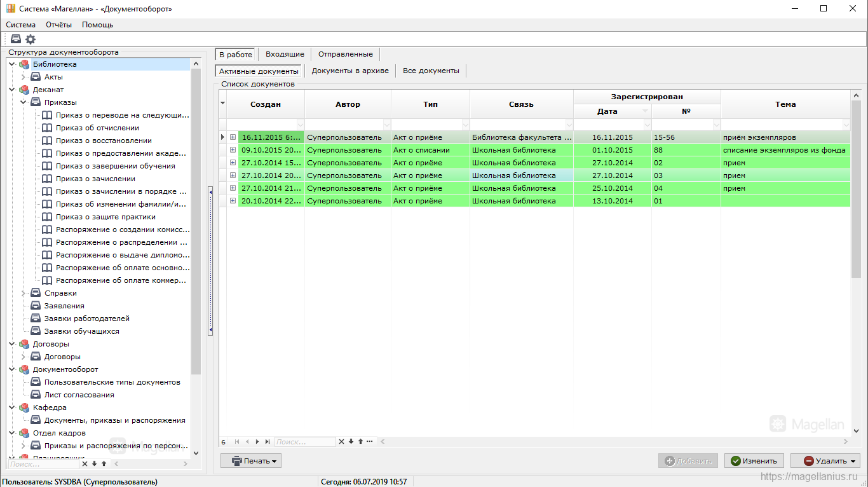Go to the previous record in document list
Image resolution: width=868 pixels, height=487 pixels.
[x=247, y=441]
